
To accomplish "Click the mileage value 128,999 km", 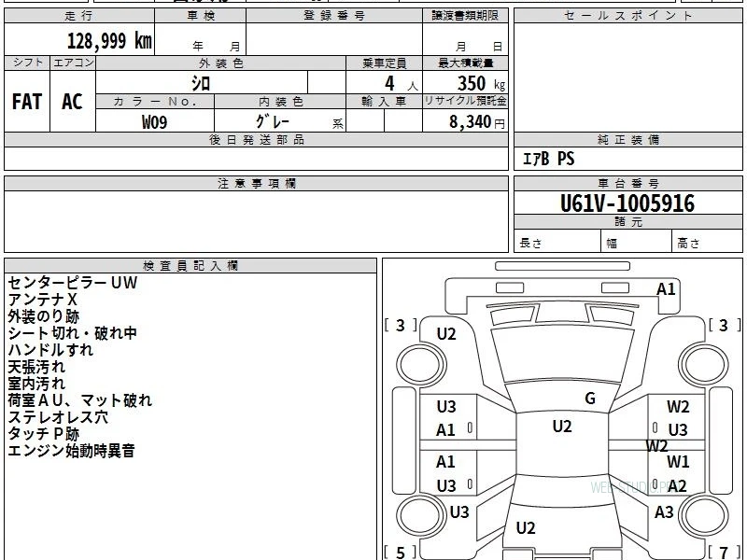I will 109,41.
